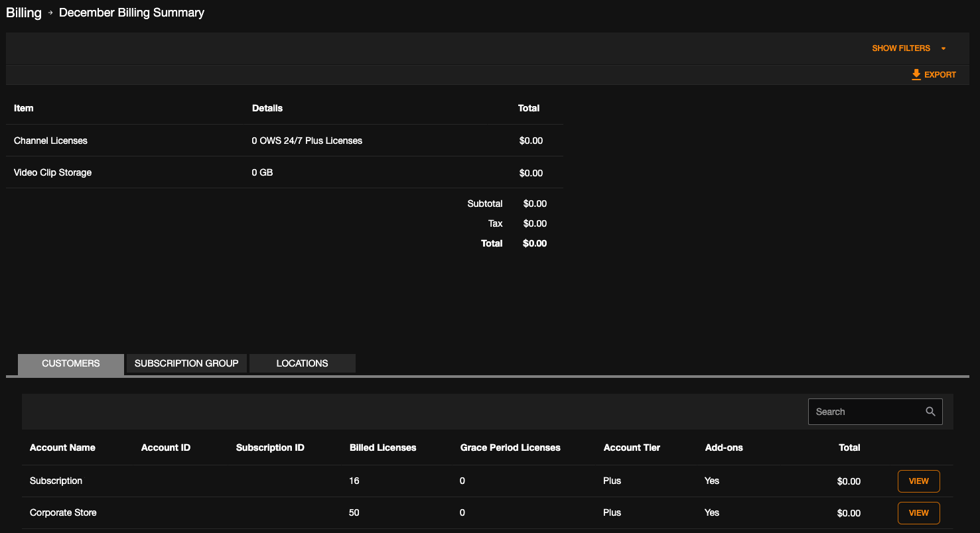The height and width of the screenshot is (533, 980).
Task: Sort by Grace Period Licenses column
Action: [510, 447]
